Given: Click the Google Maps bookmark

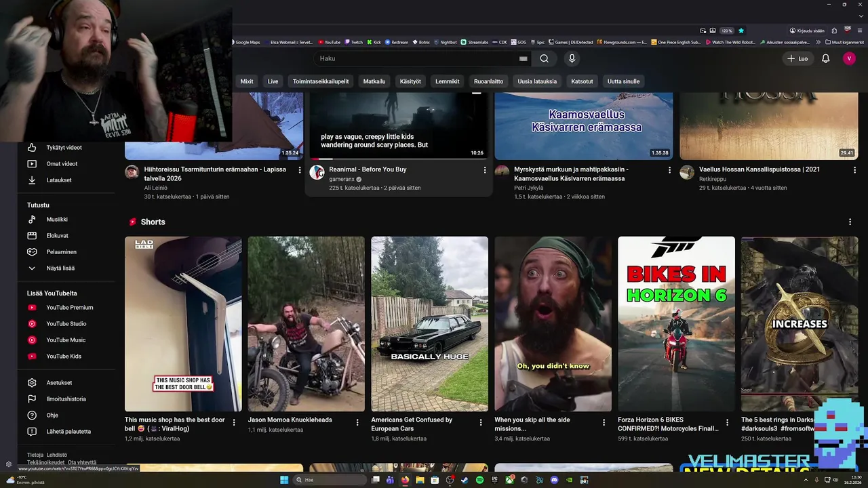Looking at the screenshot, I should [245, 42].
